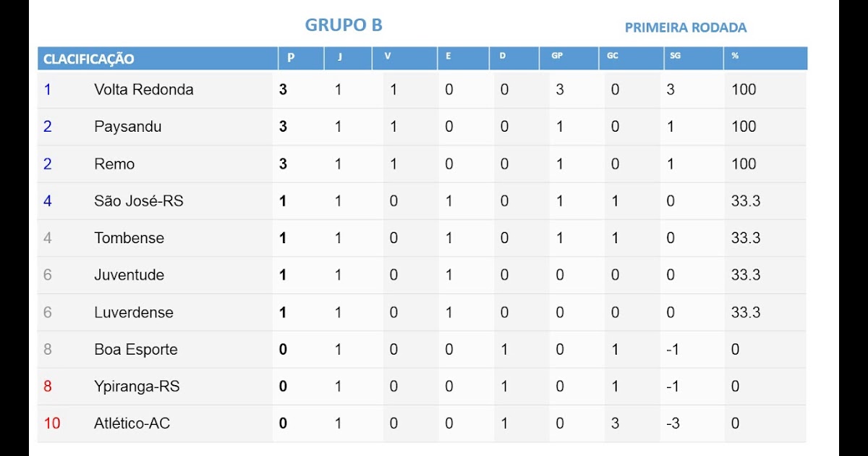Image resolution: width=868 pixels, height=456 pixels.
Task: Click the GRUPO B title
Action: tap(344, 25)
